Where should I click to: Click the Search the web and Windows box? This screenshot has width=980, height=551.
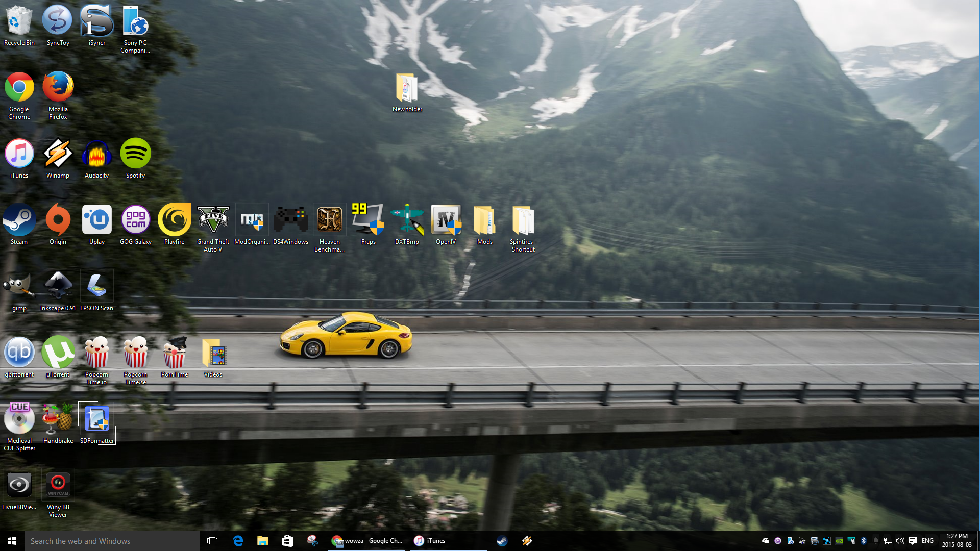click(x=112, y=541)
